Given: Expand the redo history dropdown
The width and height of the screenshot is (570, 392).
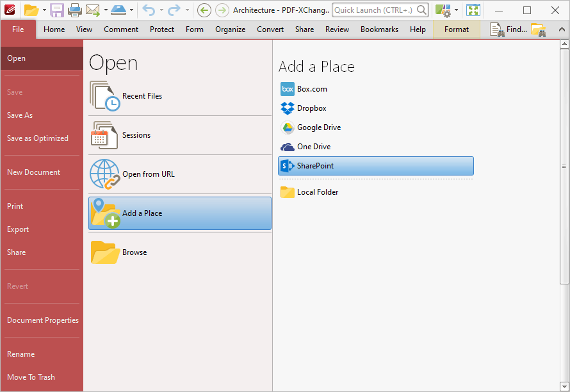Looking at the screenshot, I should [187, 10].
